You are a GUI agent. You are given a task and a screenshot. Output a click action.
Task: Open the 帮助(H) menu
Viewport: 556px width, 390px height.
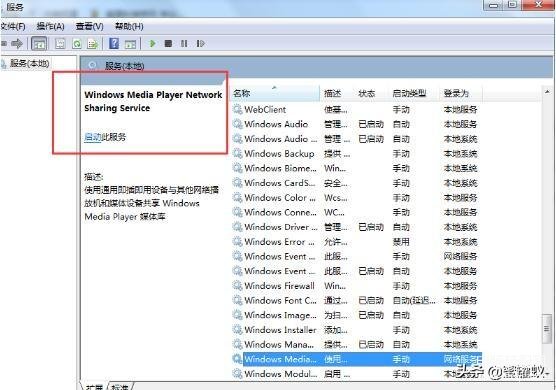tap(129, 26)
